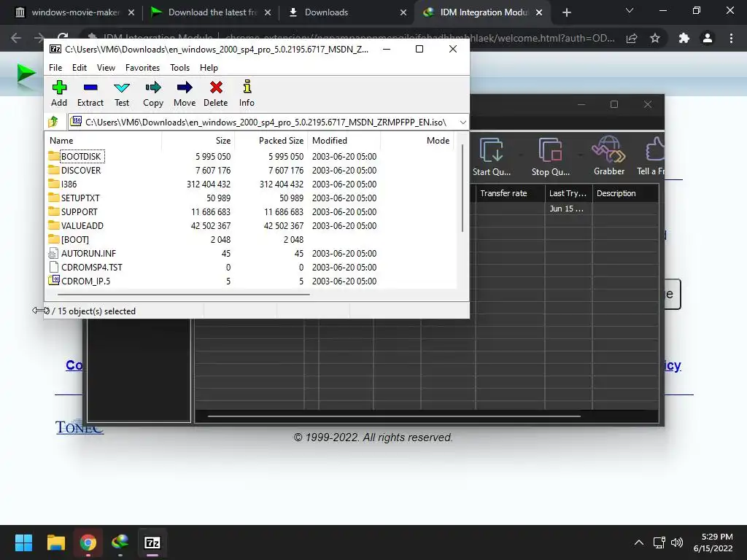Select the [BOOT] folder
The width and height of the screenshot is (747, 560).
(75, 239)
